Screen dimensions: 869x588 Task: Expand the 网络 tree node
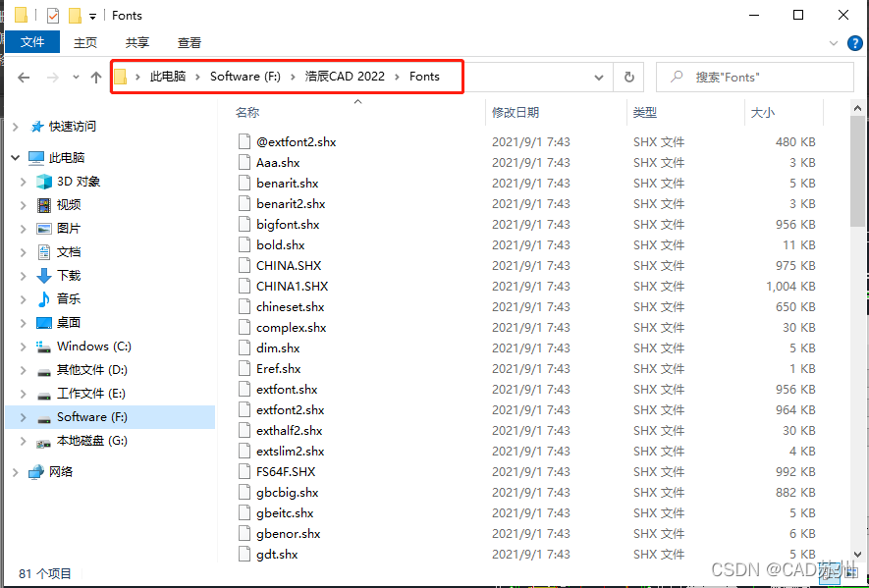pos(15,472)
